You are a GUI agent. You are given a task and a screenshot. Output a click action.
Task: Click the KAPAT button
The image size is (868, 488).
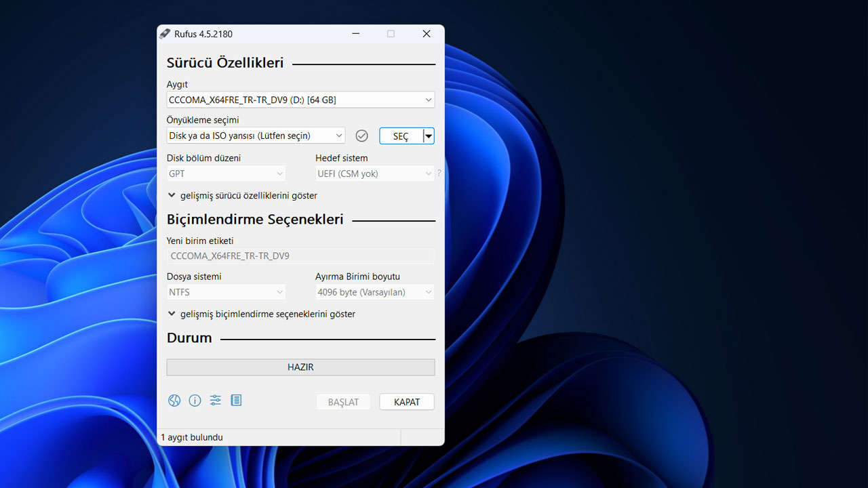point(407,402)
